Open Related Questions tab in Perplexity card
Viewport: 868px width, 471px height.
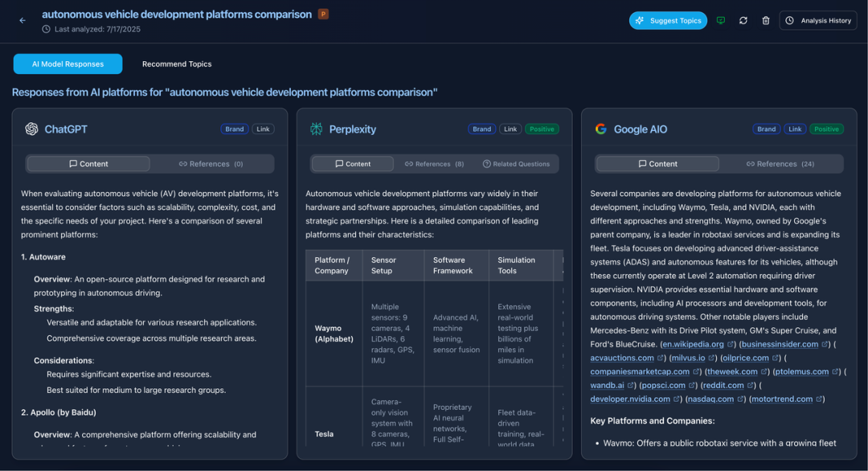point(516,164)
